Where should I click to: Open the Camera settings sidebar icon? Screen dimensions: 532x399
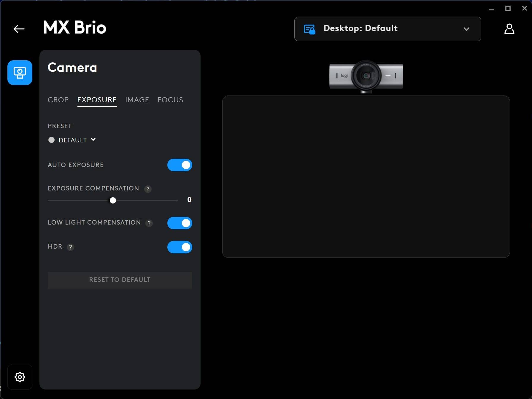pos(20,73)
